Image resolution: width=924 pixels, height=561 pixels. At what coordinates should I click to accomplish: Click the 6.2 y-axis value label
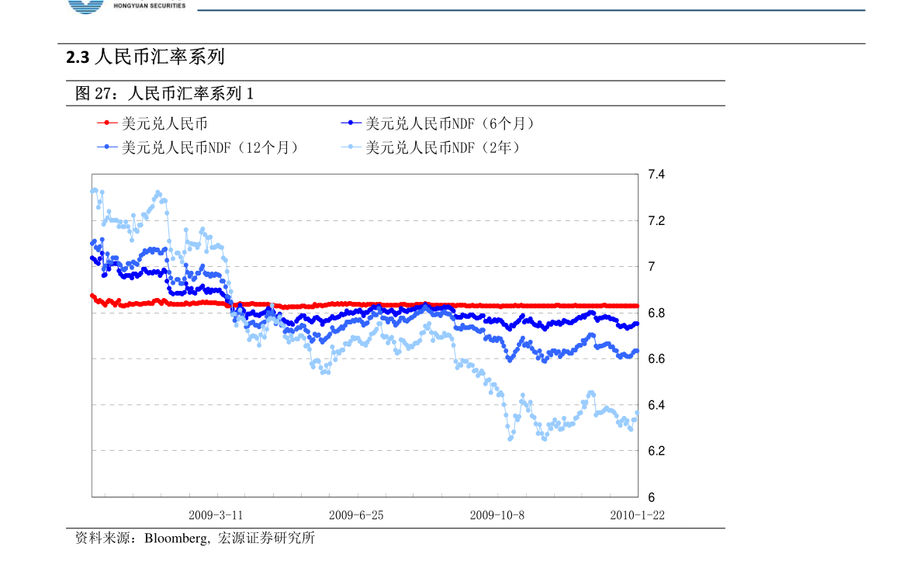point(656,451)
